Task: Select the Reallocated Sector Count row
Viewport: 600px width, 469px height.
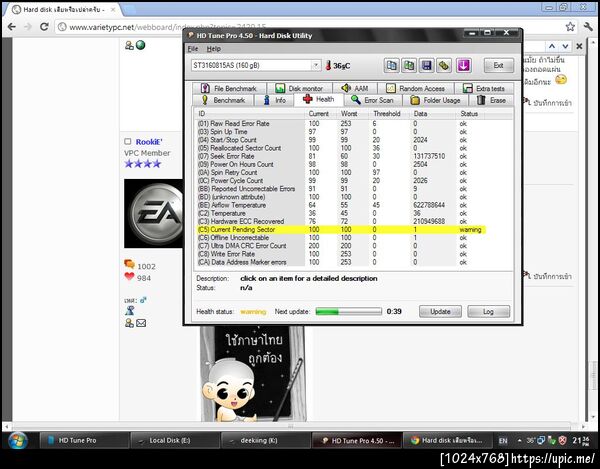Action: pos(341,148)
